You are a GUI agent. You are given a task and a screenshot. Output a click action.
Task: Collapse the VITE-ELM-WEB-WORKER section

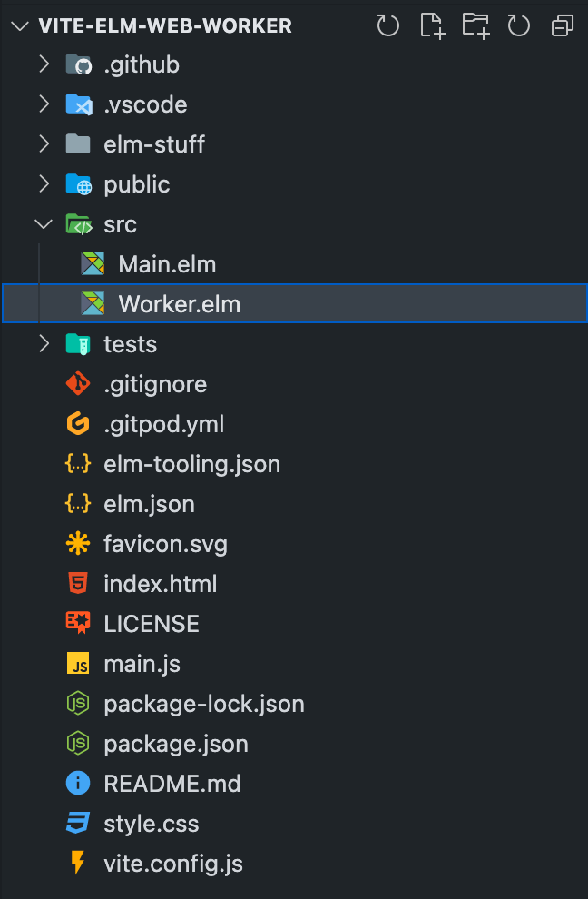tap(20, 25)
